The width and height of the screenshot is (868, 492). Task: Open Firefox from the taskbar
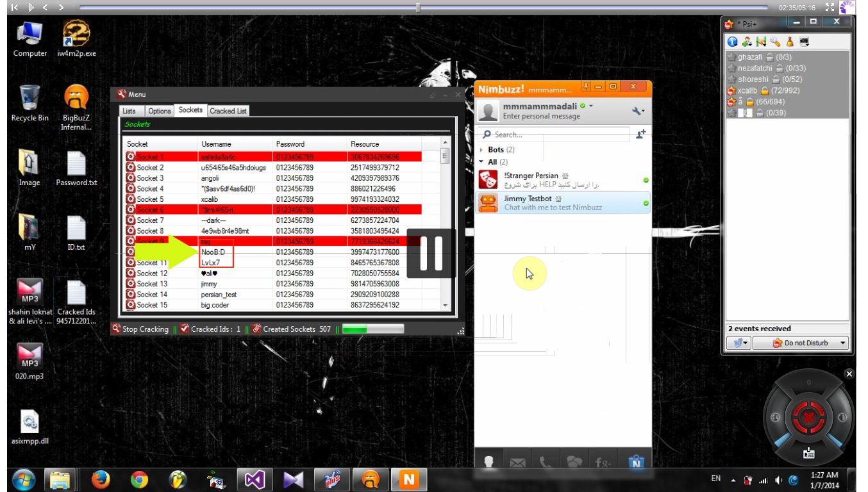tap(101, 479)
